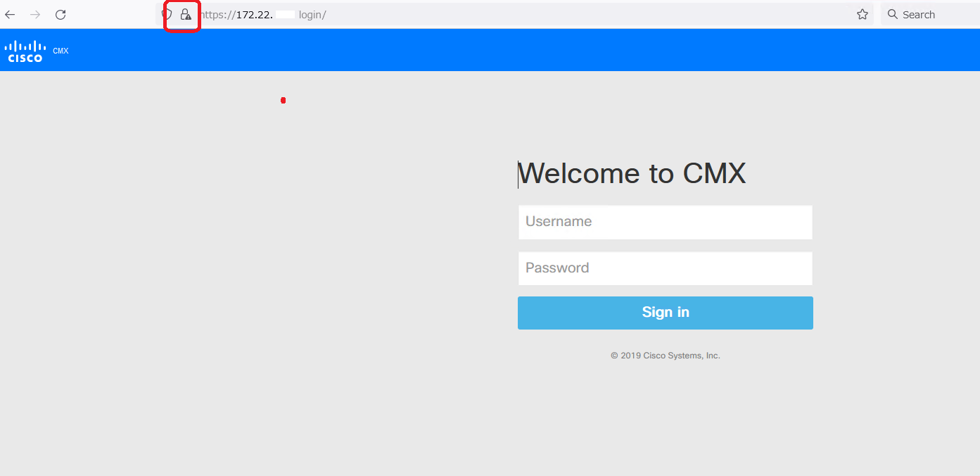Click into the Password field
The height and width of the screenshot is (476, 980).
click(666, 268)
